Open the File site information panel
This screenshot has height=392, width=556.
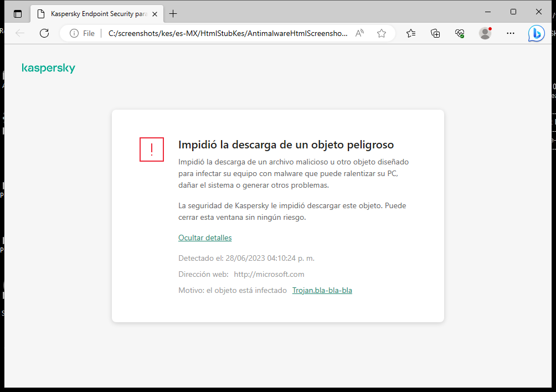(81, 33)
